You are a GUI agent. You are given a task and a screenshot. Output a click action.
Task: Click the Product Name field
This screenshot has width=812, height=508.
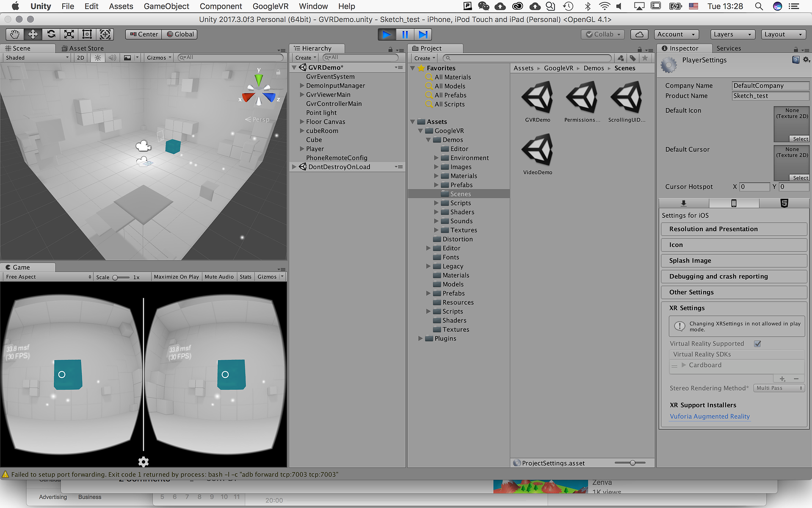point(771,96)
